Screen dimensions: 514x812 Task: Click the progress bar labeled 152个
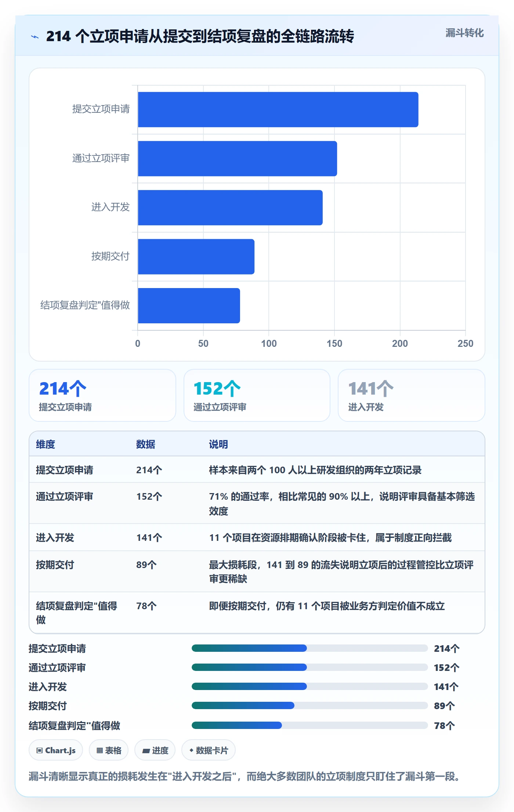(x=310, y=667)
